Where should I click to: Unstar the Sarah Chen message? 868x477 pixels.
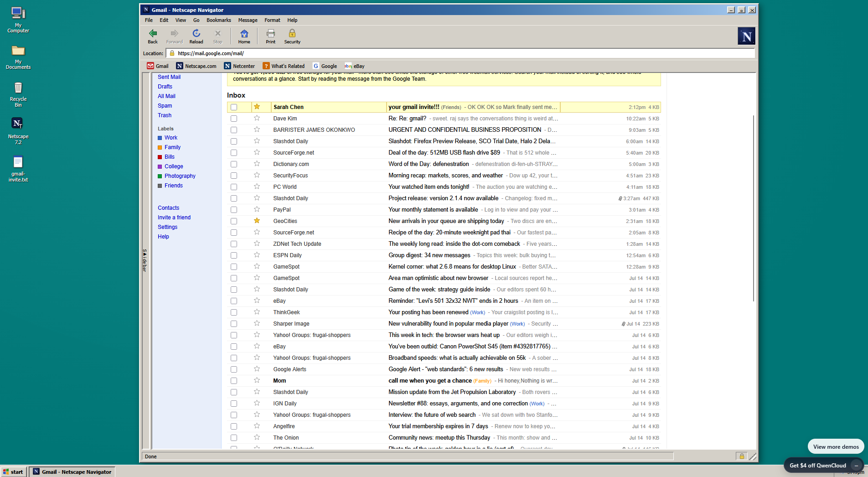pos(257,107)
